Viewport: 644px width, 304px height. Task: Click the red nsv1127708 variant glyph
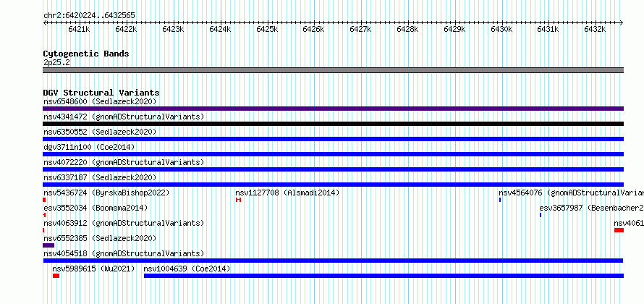pyautogui.click(x=238, y=200)
